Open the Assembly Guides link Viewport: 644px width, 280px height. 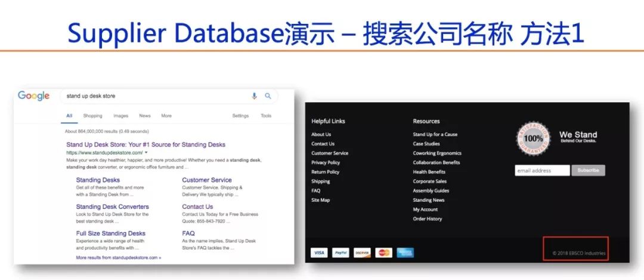[431, 191]
